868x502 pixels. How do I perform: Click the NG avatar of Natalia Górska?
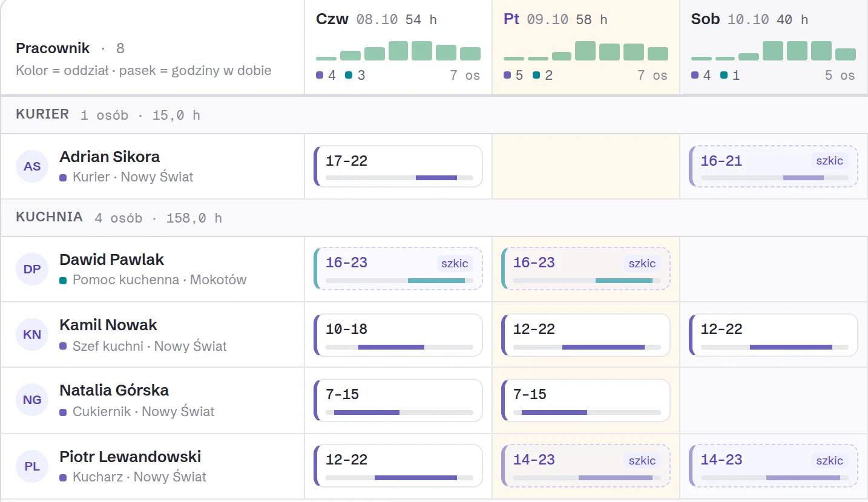[x=32, y=400]
